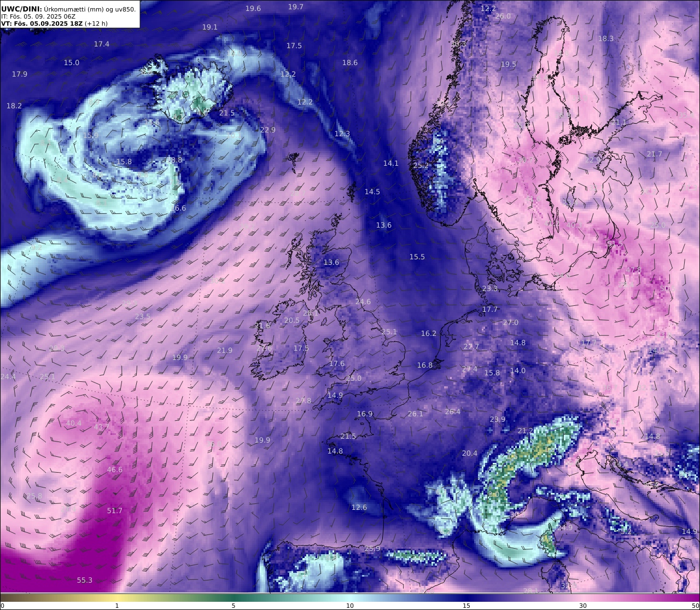
Task: Click the 10 tick on the color scale
Action: [x=350, y=606]
